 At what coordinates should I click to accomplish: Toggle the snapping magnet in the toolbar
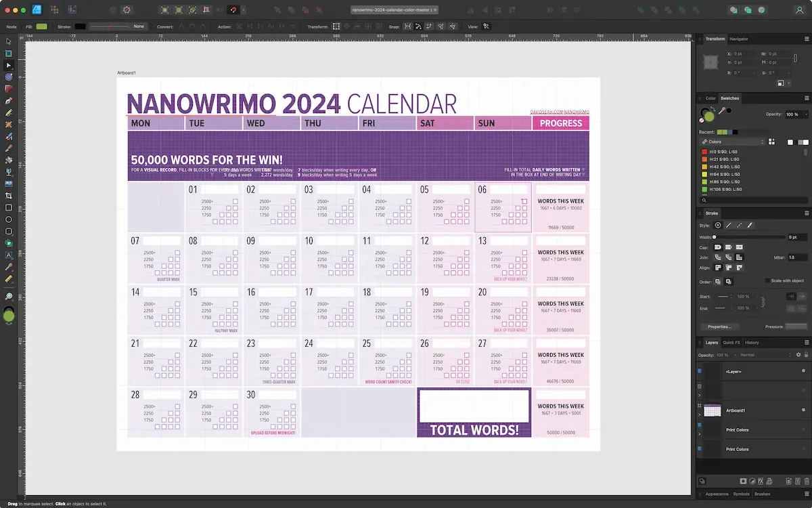point(233,9)
